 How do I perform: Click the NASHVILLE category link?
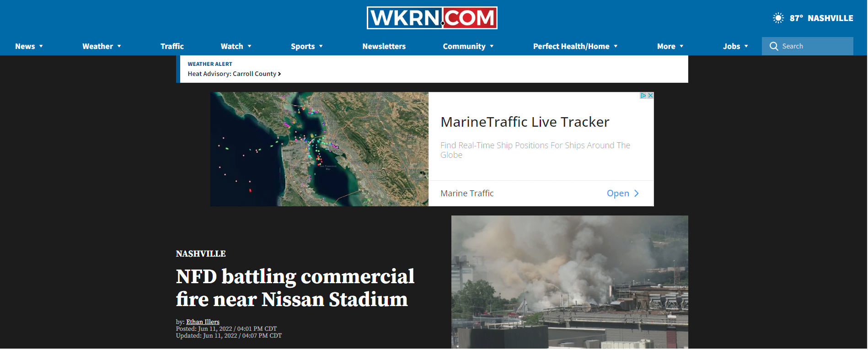[x=201, y=254]
